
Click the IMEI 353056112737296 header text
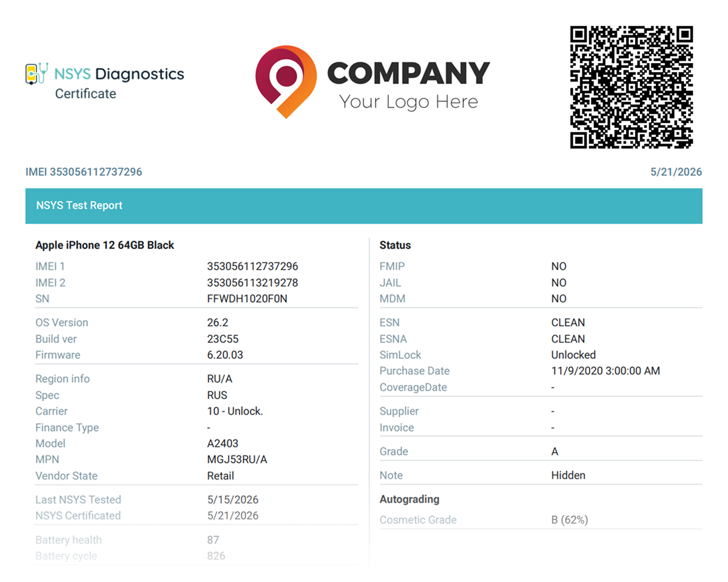click(x=84, y=172)
